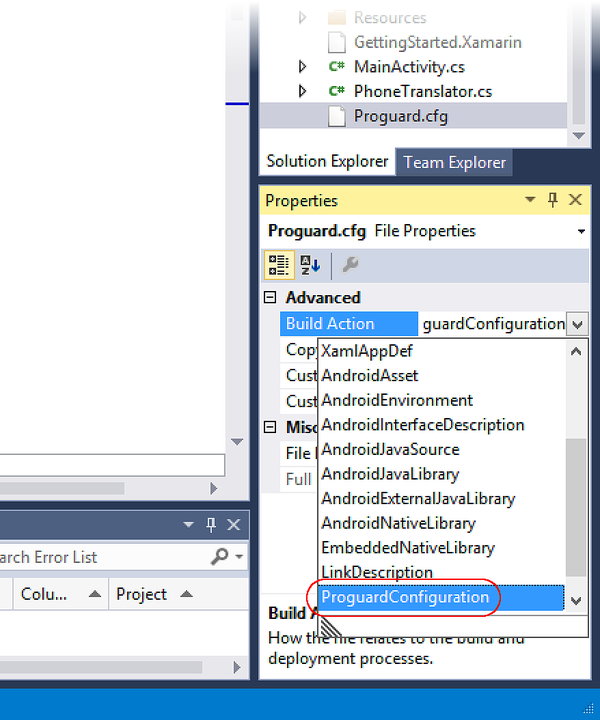600x720 pixels.
Task: Click the MainActivity.cs C# file icon
Action: (x=336, y=67)
